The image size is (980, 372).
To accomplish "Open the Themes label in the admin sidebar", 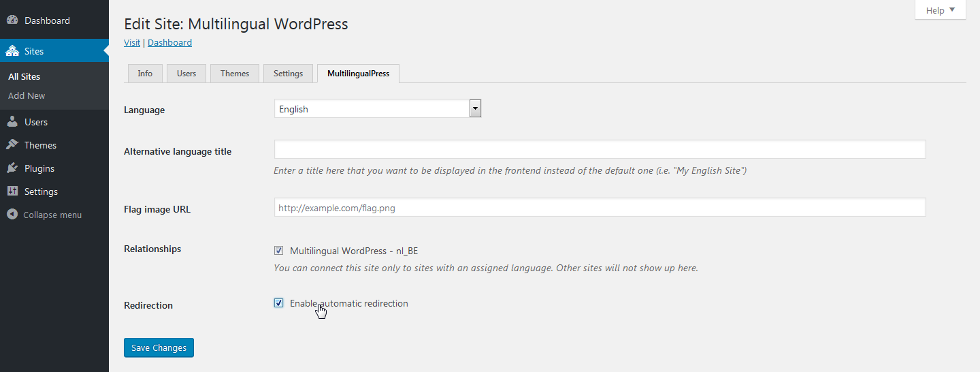I will pyautogui.click(x=40, y=145).
